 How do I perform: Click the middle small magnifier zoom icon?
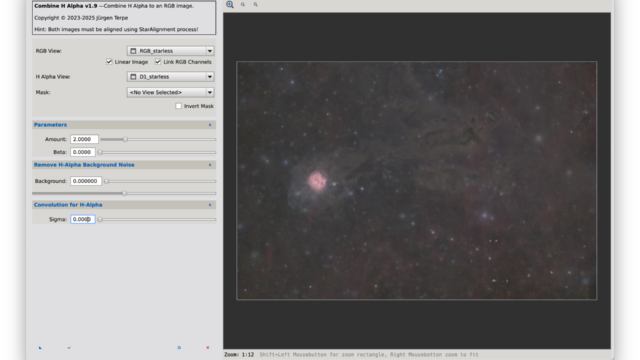[243, 4]
